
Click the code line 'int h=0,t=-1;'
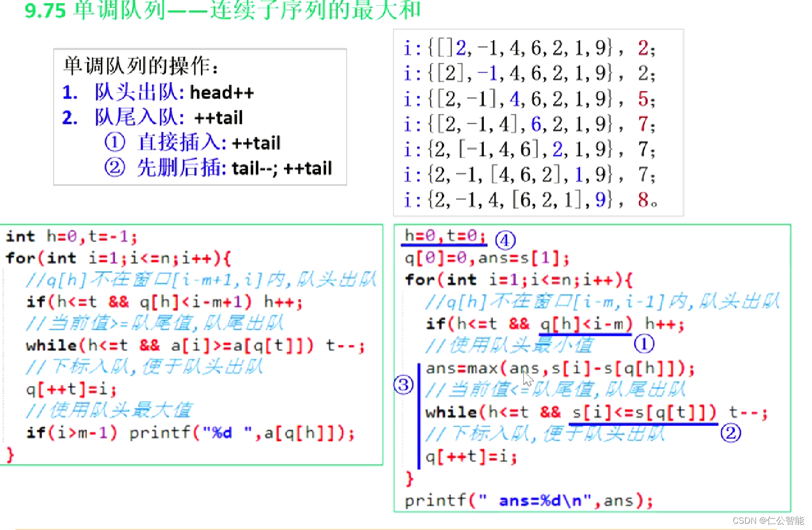71,236
